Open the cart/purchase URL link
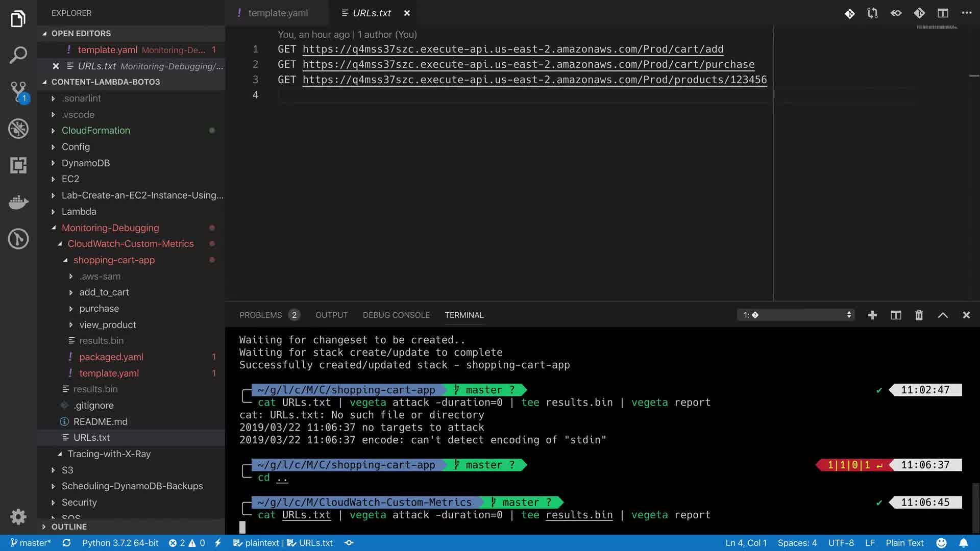Image resolution: width=980 pixels, height=551 pixels. [x=528, y=65]
